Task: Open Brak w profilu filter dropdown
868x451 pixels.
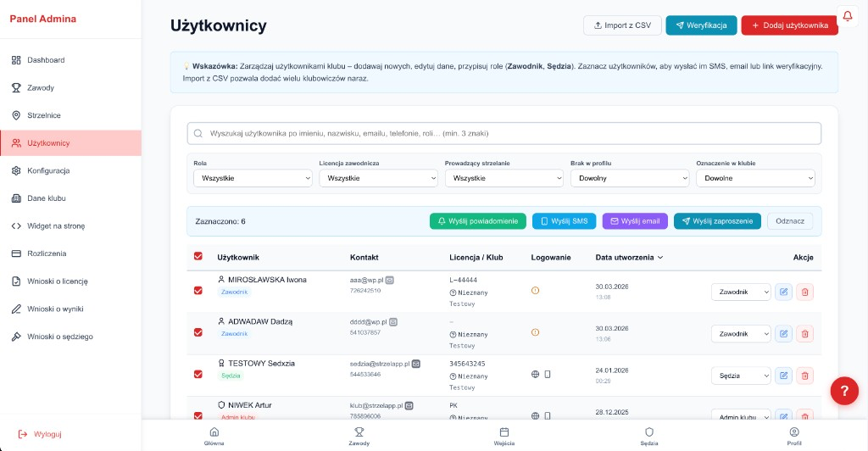Action: (630, 178)
